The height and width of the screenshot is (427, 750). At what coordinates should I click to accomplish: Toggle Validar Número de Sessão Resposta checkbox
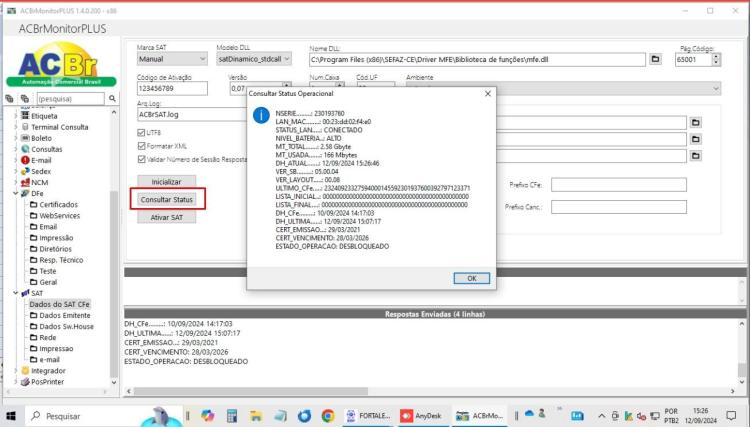[141, 159]
